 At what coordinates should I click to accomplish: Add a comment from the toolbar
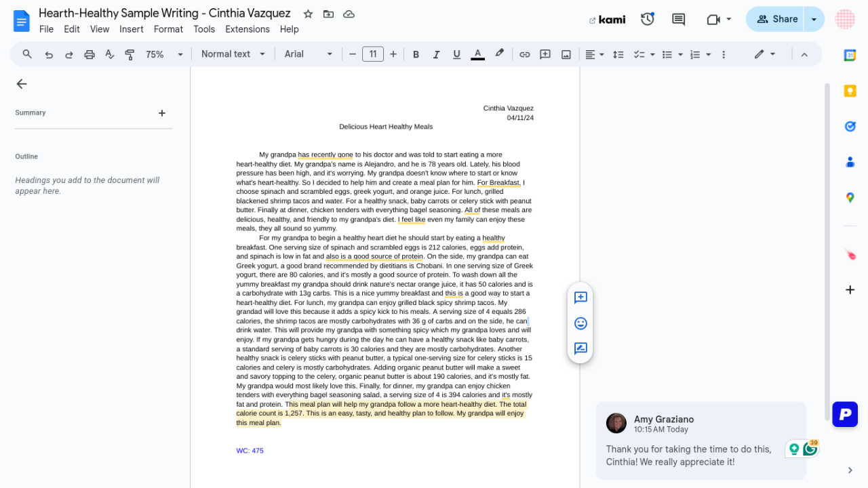click(545, 54)
